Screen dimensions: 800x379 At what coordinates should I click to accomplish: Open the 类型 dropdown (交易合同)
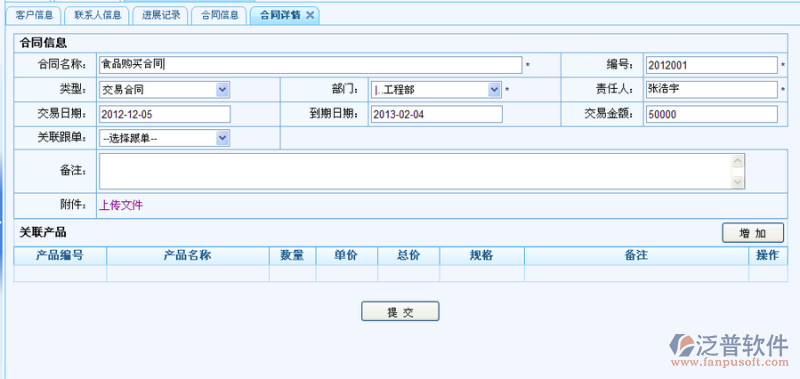[164, 90]
